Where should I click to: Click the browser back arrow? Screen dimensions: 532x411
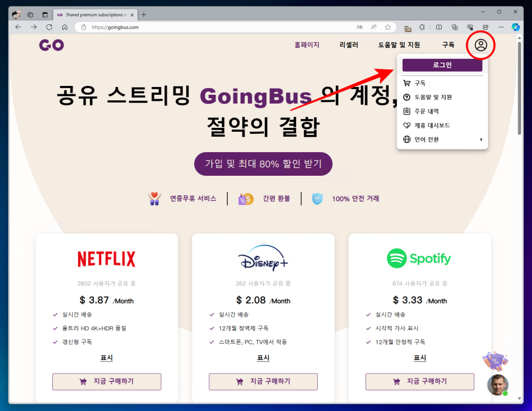[18, 27]
